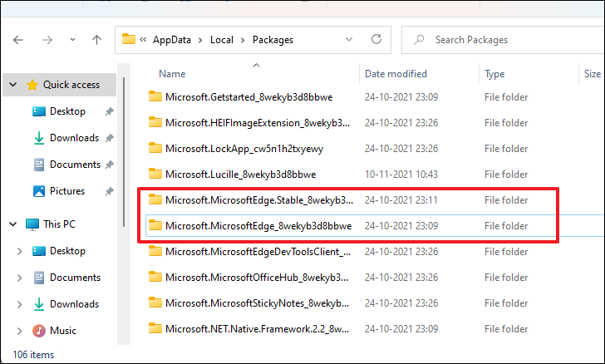Click in the Search Packages field
Image resolution: width=605 pixels, height=364 pixels.
click(x=503, y=40)
